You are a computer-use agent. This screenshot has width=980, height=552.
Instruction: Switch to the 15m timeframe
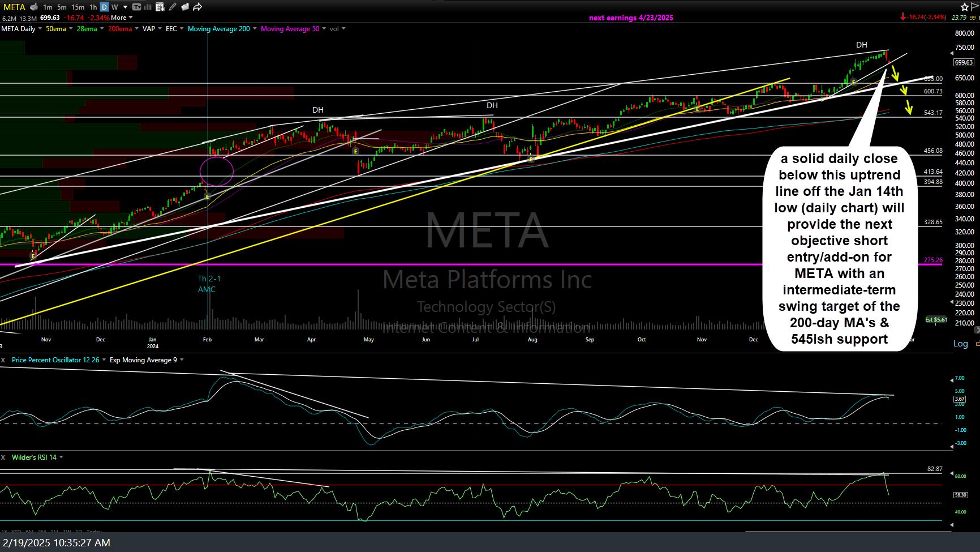click(x=78, y=7)
